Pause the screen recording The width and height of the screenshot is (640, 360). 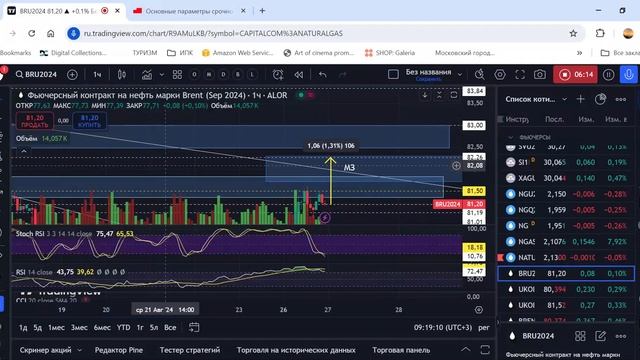[x=608, y=74]
